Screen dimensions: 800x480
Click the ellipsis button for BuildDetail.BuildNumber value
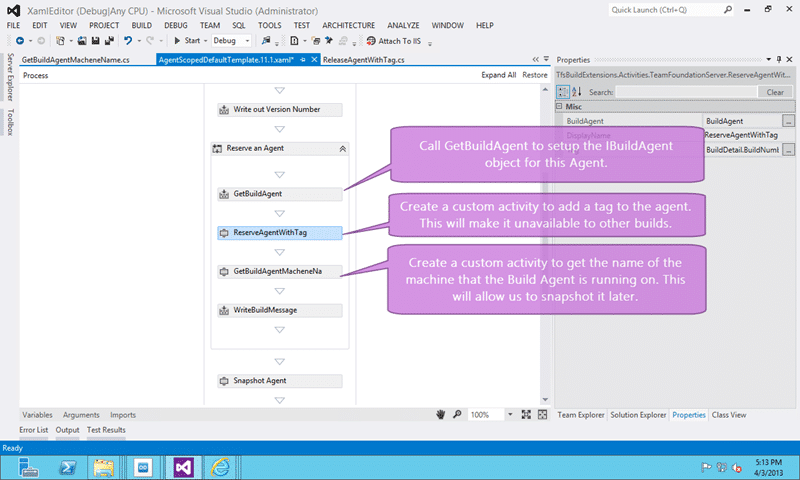(788, 150)
